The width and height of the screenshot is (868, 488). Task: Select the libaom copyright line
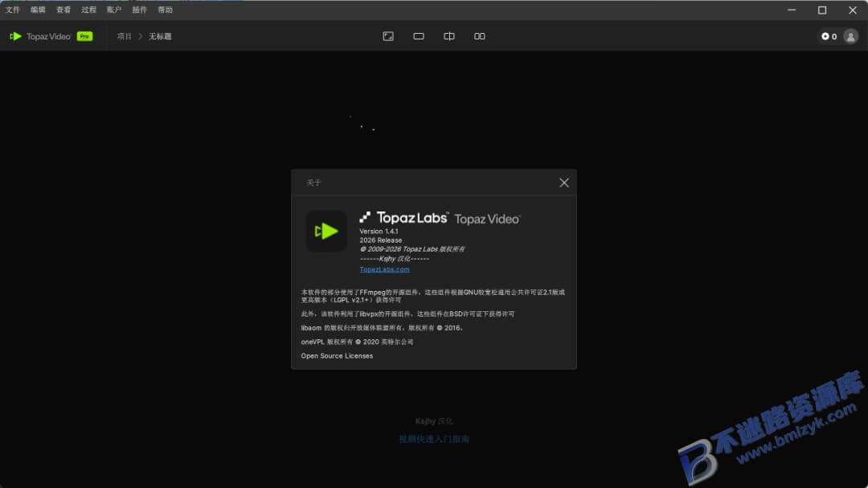click(382, 328)
